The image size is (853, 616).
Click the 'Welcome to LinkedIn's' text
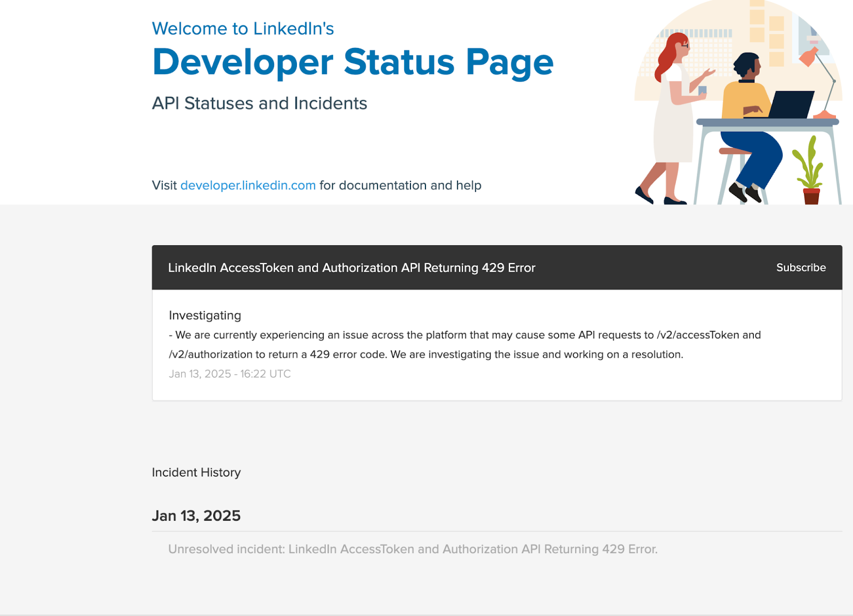click(x=243, y=29)
